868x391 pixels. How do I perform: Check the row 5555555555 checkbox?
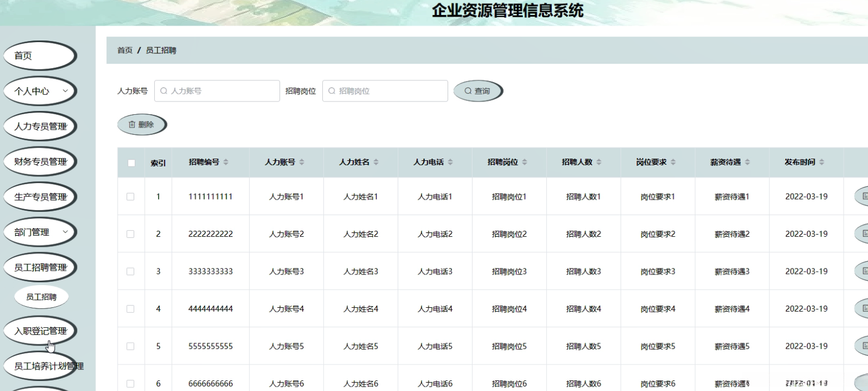(x=130, y=346)
